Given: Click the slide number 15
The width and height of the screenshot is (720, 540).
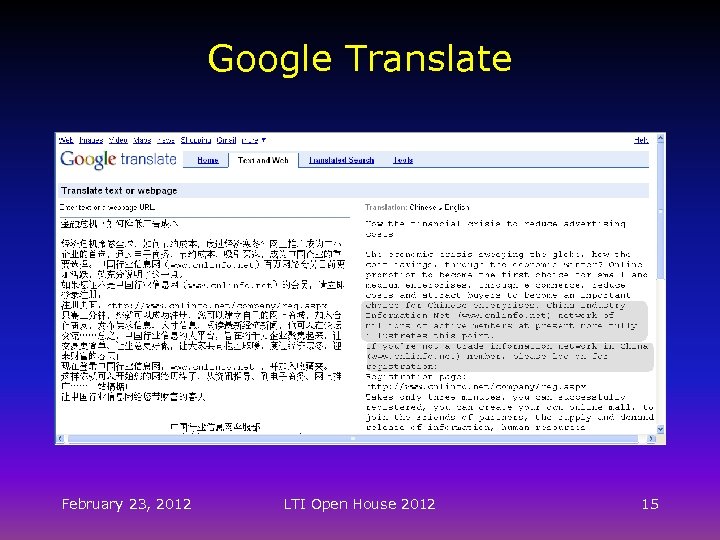Looking at the screenshot, I should 650,504.
